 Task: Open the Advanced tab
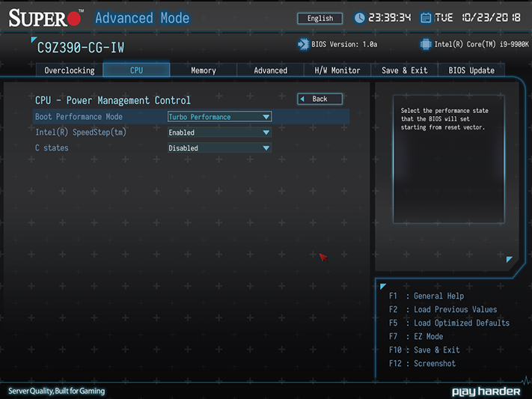tap(270, 70)
